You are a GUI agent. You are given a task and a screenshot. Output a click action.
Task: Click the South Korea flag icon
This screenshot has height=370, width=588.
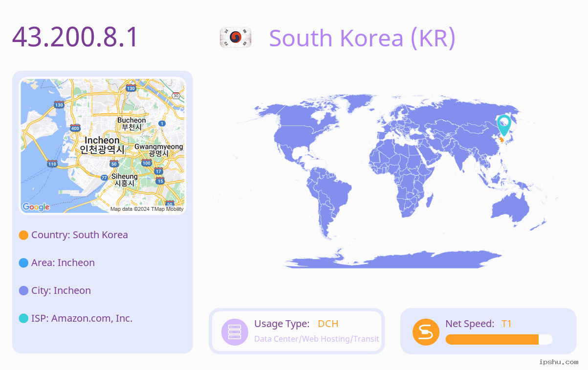click(x=236, y=38)
